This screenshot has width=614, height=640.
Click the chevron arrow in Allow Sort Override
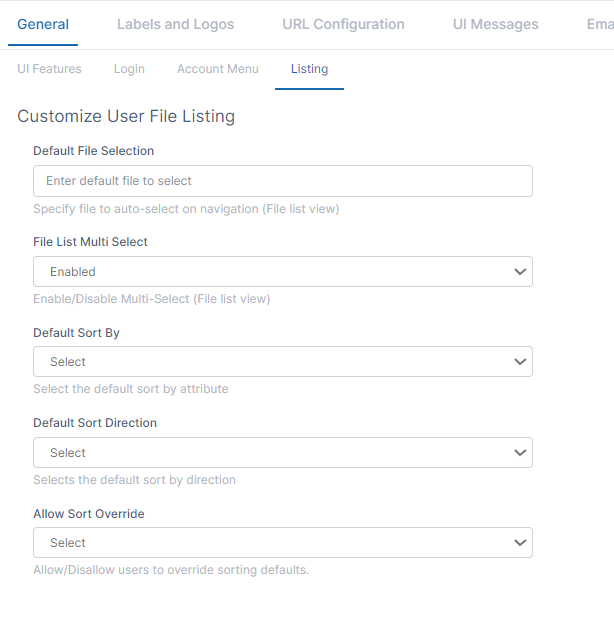point(519,543)
